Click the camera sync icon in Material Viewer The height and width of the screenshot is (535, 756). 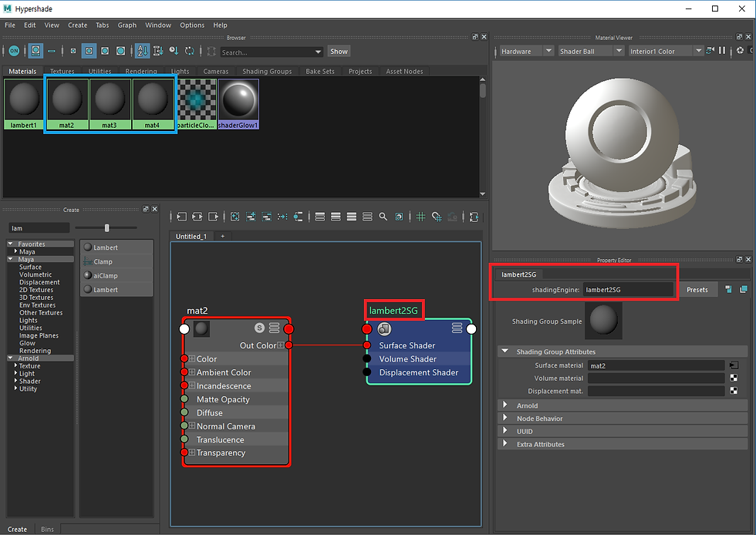tap(710, 51)
